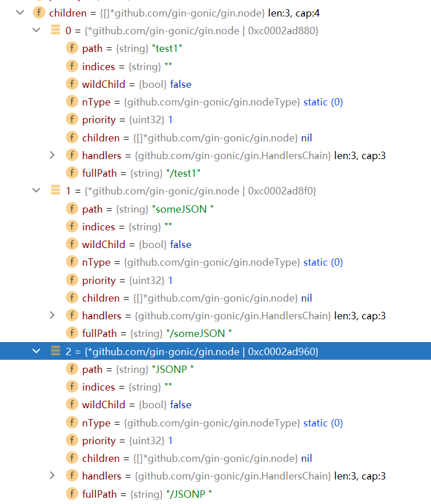Image resolution: width=431 pixels, height=504 pixels.
Task: Click the list icon for element 1
Action: 56,190
